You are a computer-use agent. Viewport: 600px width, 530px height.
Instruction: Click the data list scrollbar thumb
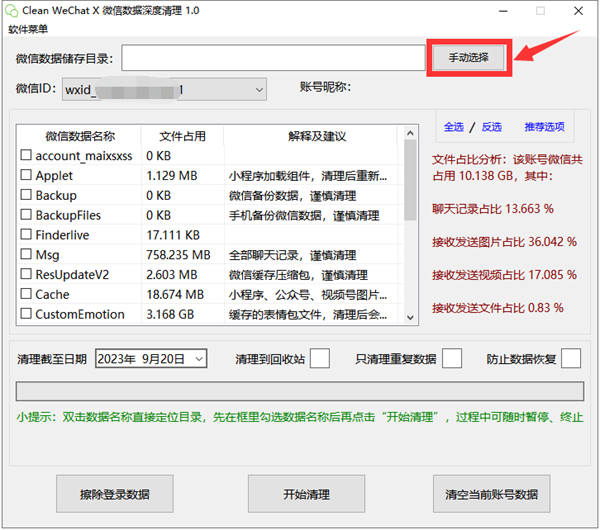[410, 180]
